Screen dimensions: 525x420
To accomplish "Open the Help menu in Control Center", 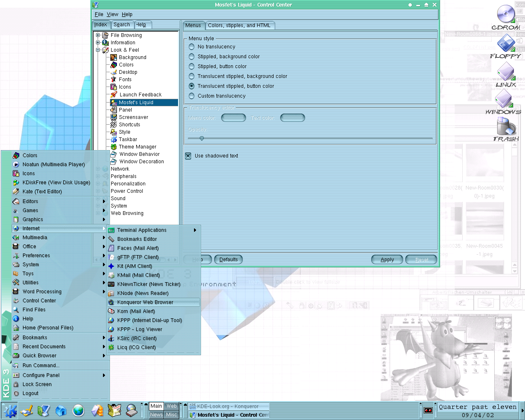I will (127, 14).
